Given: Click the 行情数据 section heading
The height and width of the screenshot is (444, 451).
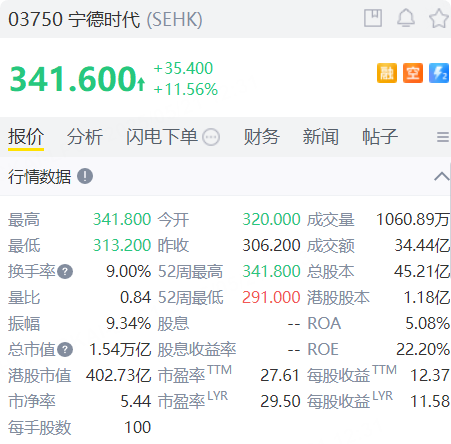Looking at the screenshot, I should [x=40, y=176].
